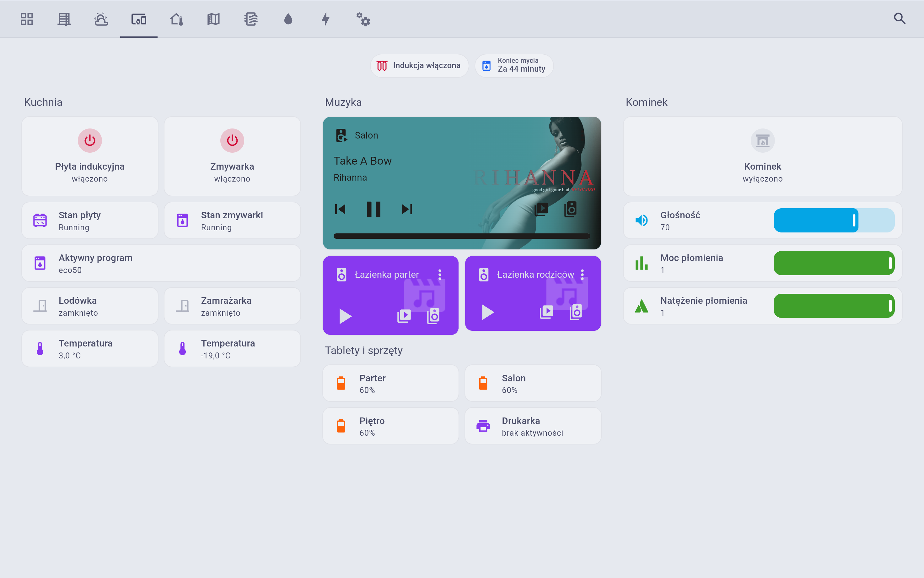Image resolution: width=924 pixels, height=578 pixels.
Task: Open the Parter tablet battery tile
Action: [391, 384]
